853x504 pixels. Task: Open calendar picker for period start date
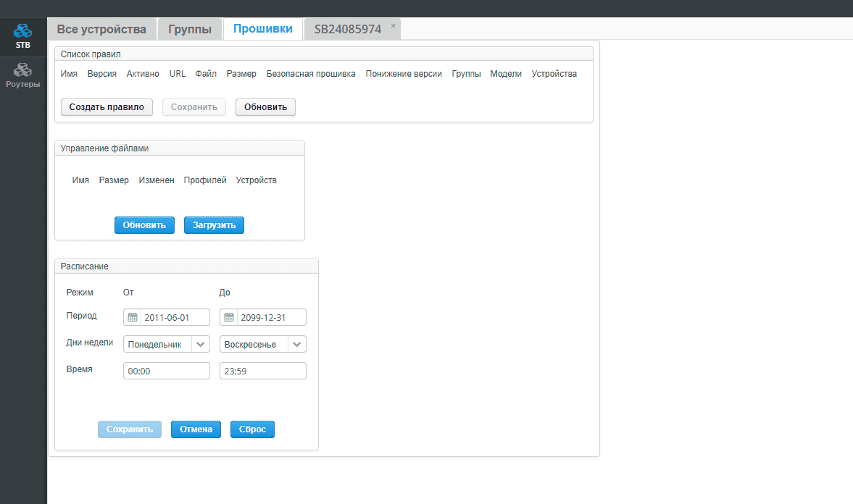[133, 317]
